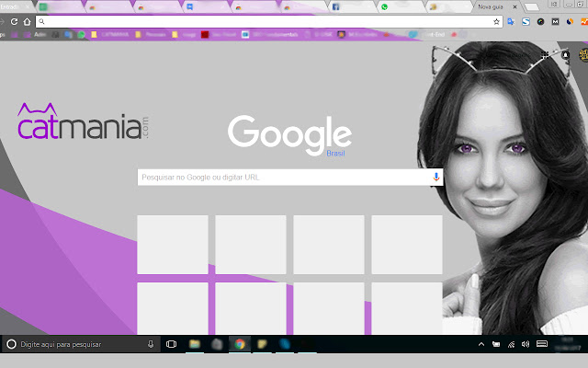Switch to the Entrada tab
The height and width of the screenshot is (368, 588).
15,6
